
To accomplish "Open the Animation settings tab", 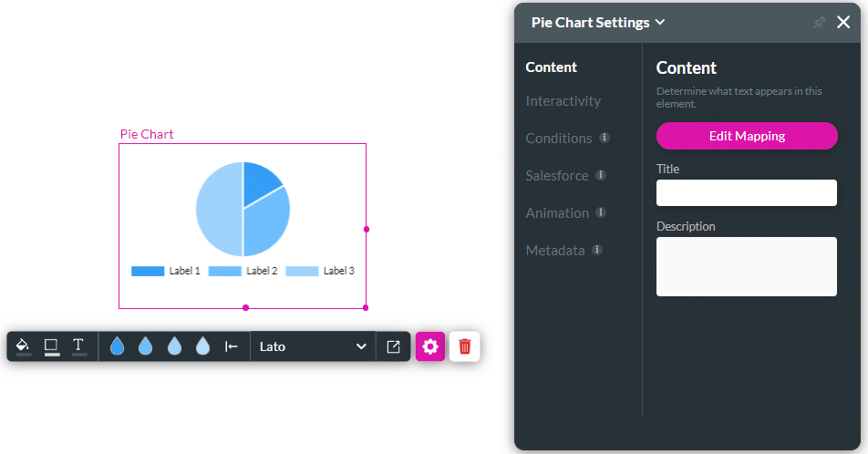I will pos(557,213).
